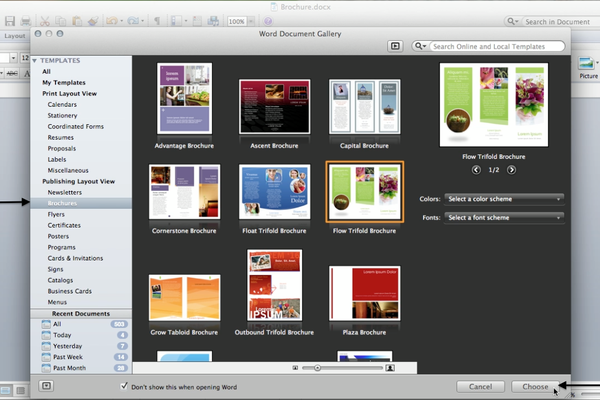Click the Undo arrow icon

(112, 21)
